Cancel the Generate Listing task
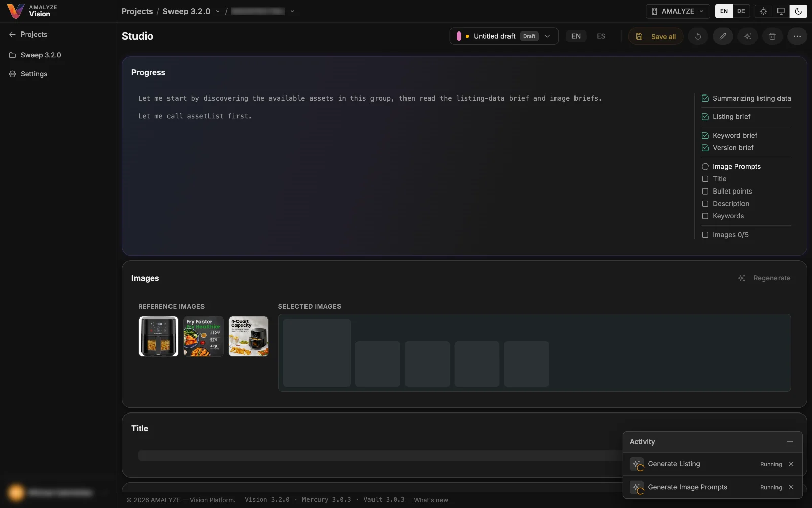Image resolution: width=812 pixels, height=508 pixels. (791, 464)
